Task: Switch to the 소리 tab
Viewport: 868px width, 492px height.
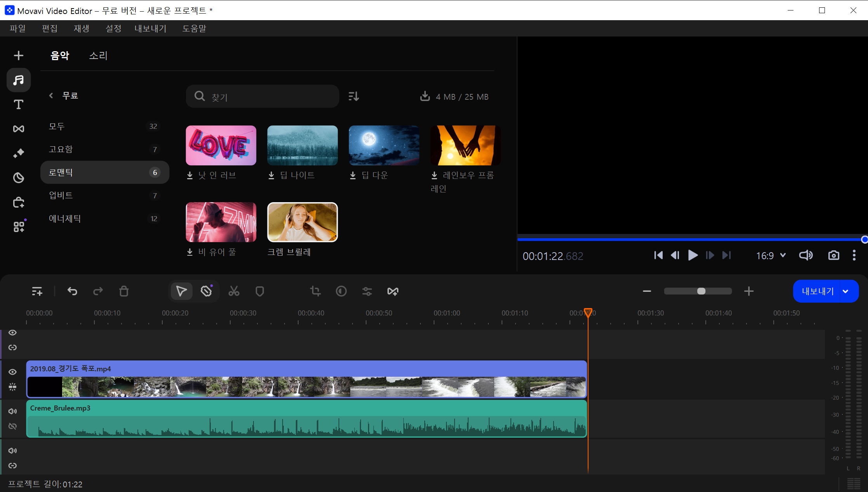Action: click(98, 55)
